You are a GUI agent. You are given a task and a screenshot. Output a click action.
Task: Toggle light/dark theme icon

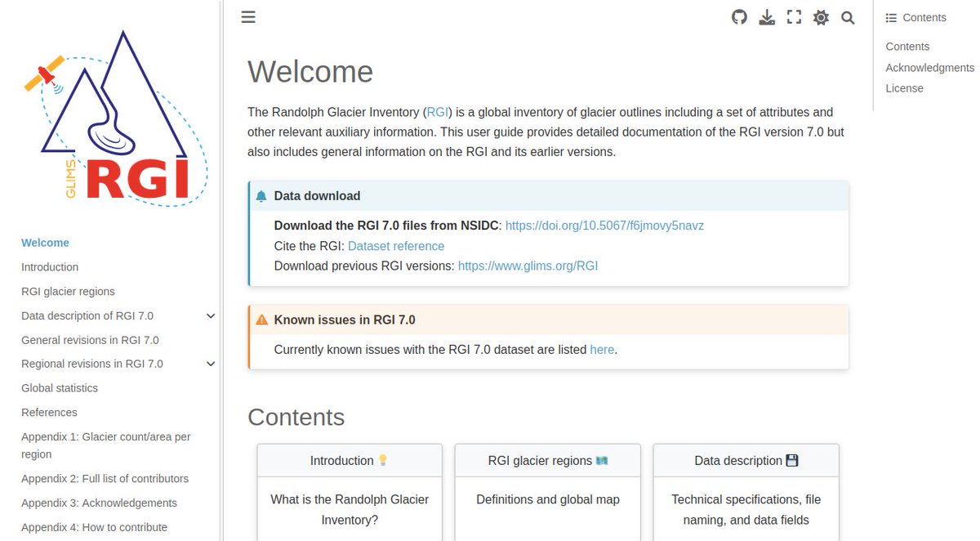click(821, 17)
